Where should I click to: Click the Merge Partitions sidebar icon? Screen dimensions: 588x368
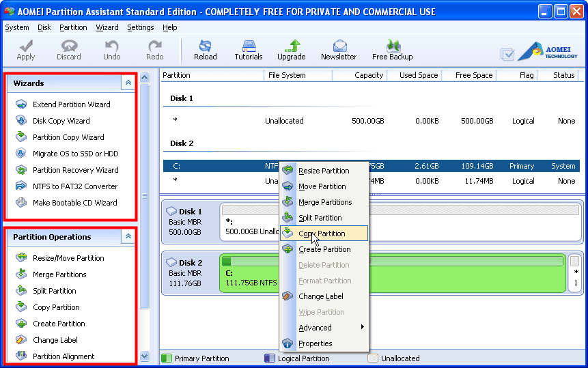click(21, 274)
